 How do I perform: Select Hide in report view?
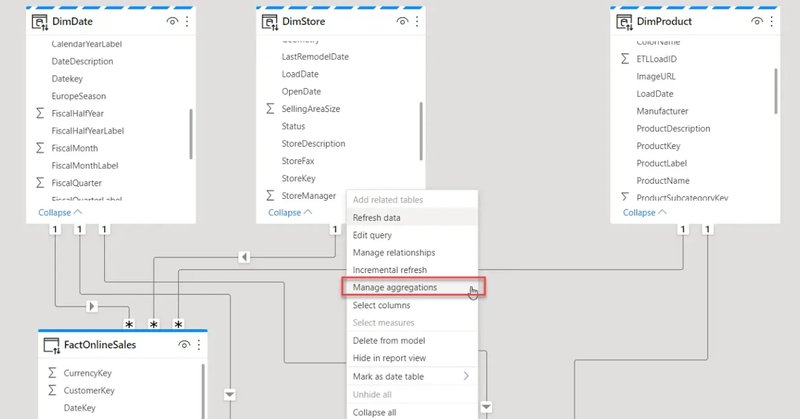[412, 358]
